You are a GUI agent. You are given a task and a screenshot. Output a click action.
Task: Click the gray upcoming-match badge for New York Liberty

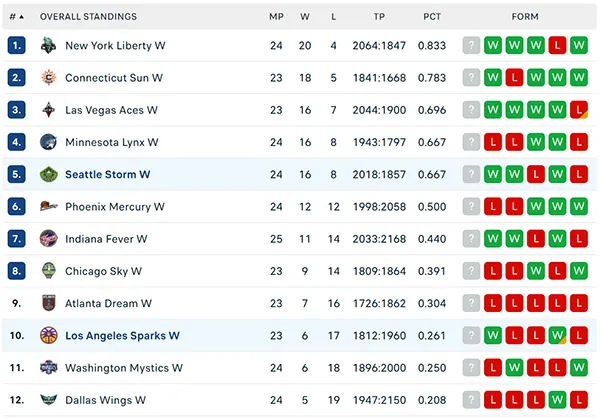point(471,46)
